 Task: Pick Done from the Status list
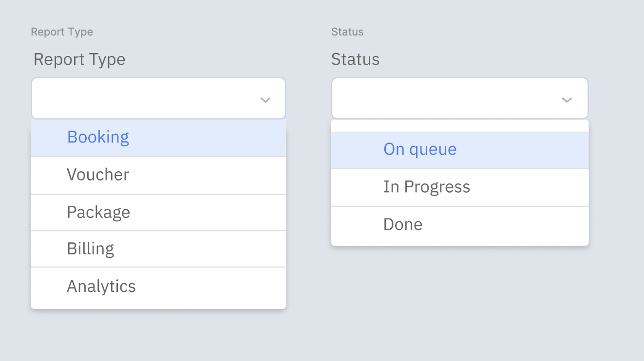(403, 225)
